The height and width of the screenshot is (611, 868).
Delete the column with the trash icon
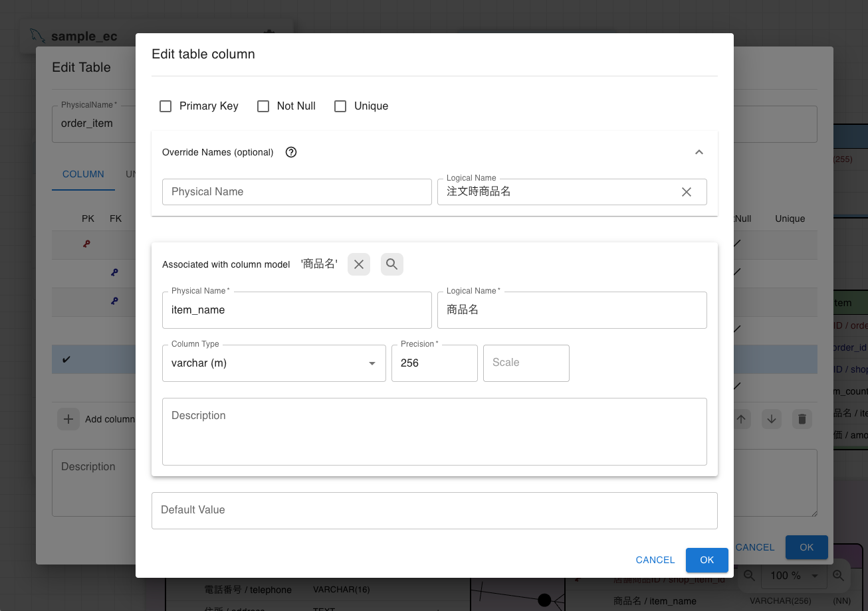point(802,419)
